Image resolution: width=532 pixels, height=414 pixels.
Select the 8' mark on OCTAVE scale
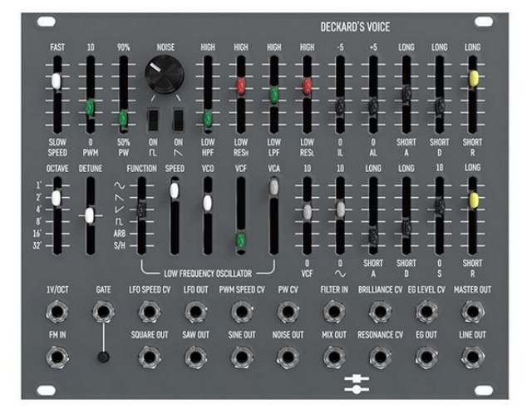(38, 222)
